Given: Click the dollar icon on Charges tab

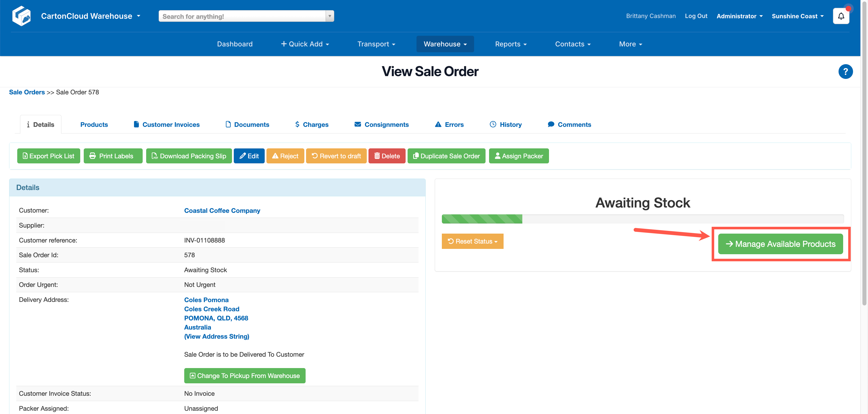Looking at the screenshot, I should click(x=297, y=124).
